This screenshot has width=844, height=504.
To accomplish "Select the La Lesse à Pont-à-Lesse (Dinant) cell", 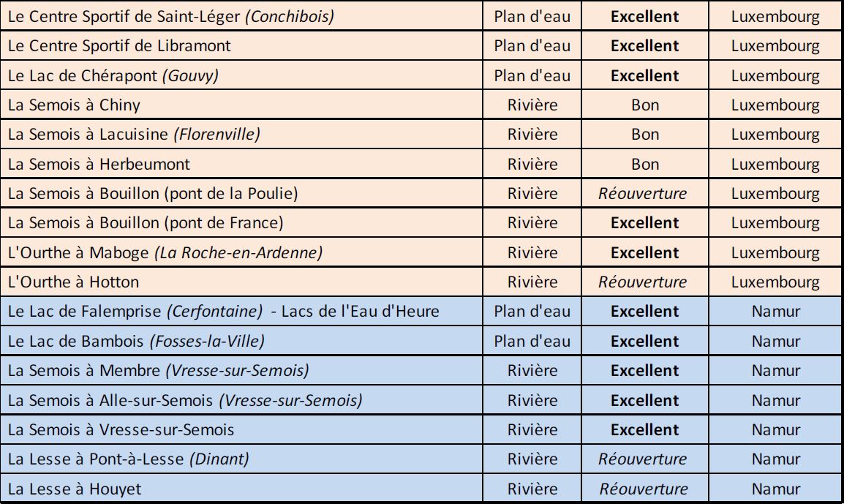I will tap(128, 459).
